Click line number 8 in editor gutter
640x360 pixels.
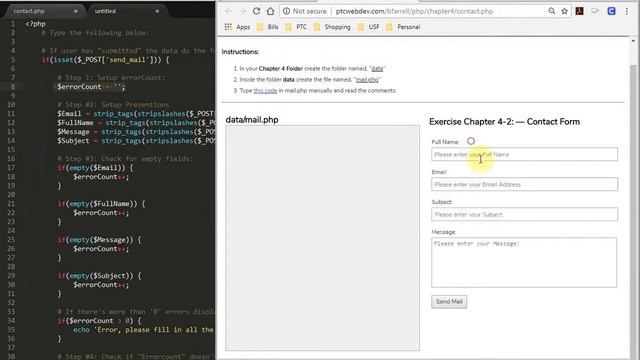click(13, 87)
